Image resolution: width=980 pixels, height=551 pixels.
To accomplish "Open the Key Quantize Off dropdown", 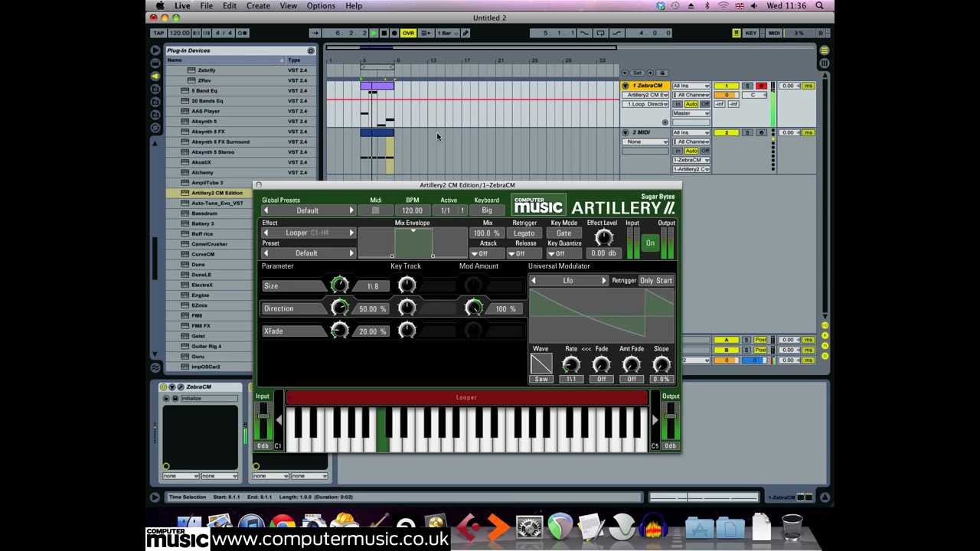I will 563,253.
